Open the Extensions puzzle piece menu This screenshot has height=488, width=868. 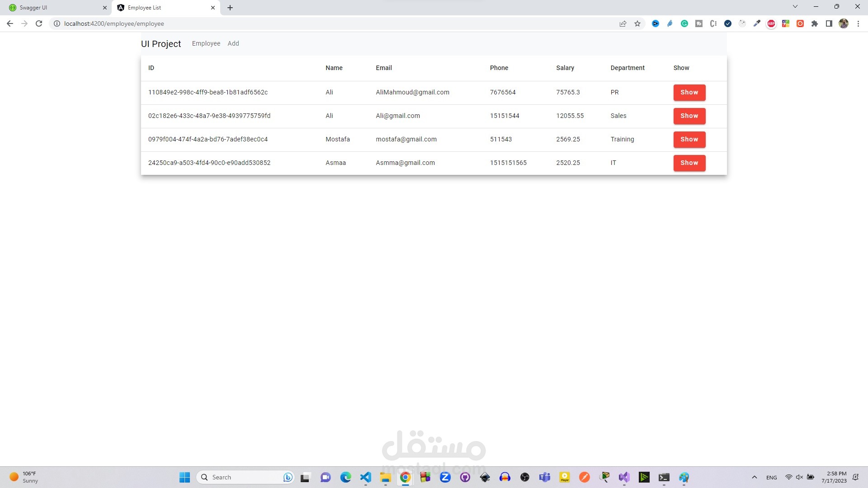tap(815, 23)
